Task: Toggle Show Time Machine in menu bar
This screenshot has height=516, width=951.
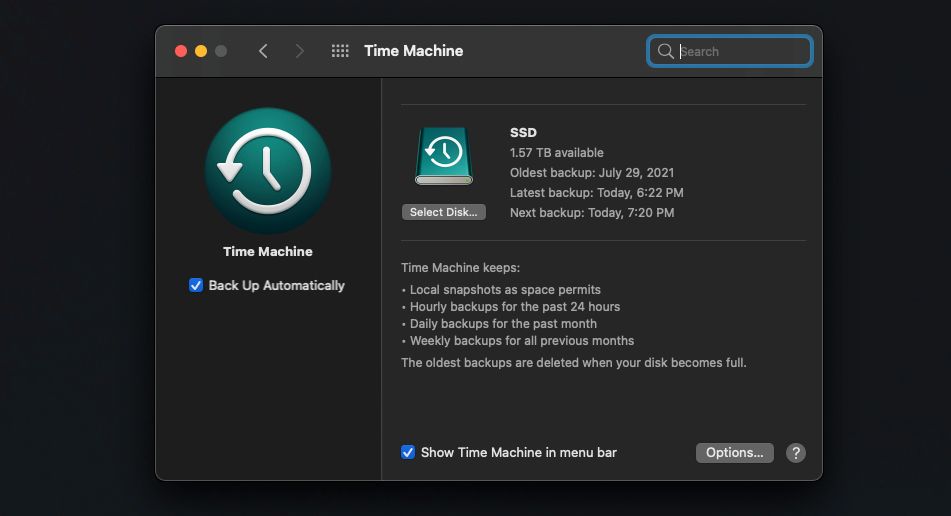Action: point(408,452)
